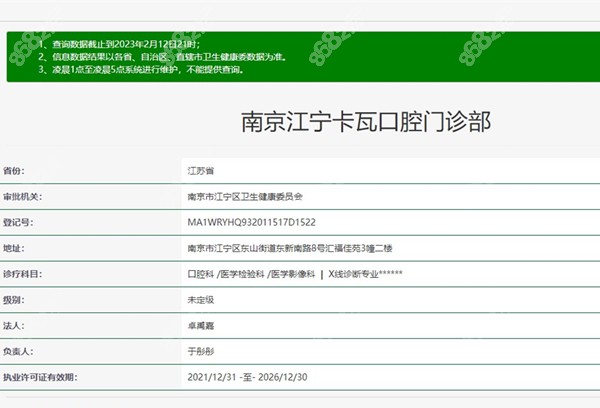600x408 pixels.
Task: Click the 地址 label
Action: pos(14,248)
